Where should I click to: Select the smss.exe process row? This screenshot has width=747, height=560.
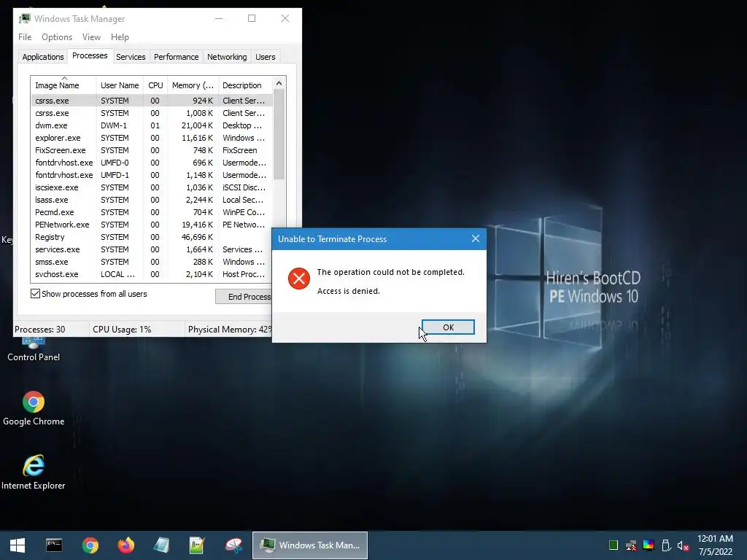pyautogui.click(x=152, y=262)
